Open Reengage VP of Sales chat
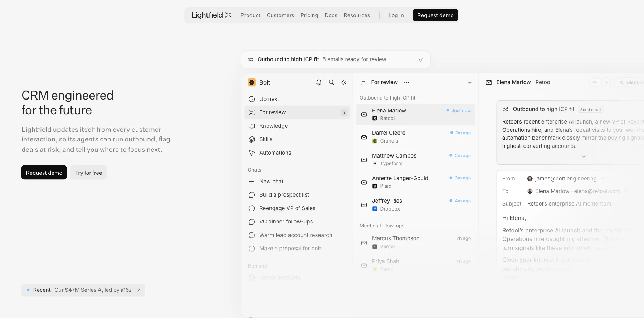The image size is (644, 318). tap(297, 208)
